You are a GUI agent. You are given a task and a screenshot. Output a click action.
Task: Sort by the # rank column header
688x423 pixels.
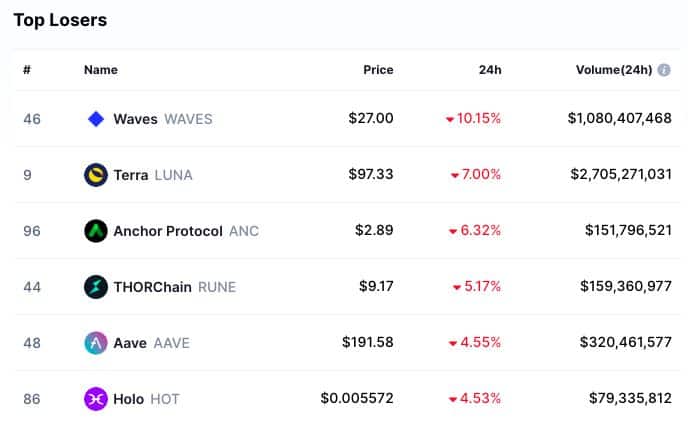(27, 70)
